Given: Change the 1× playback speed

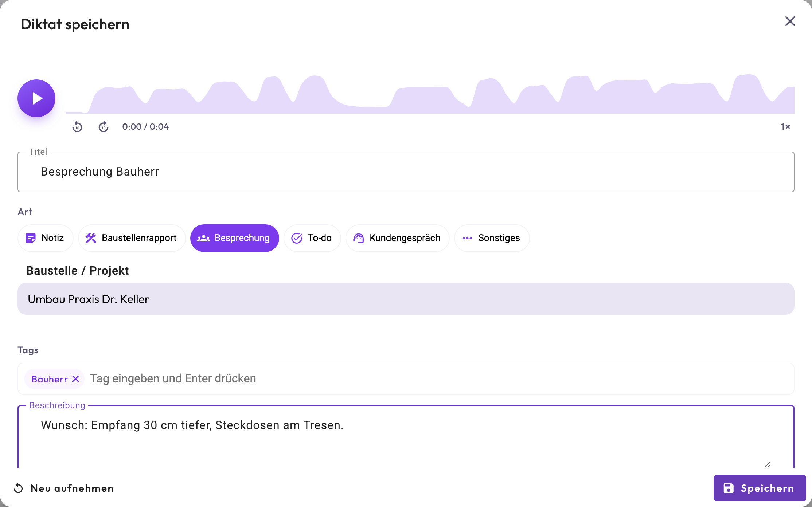Looking at the screenshot, I should tap(785, 127).
